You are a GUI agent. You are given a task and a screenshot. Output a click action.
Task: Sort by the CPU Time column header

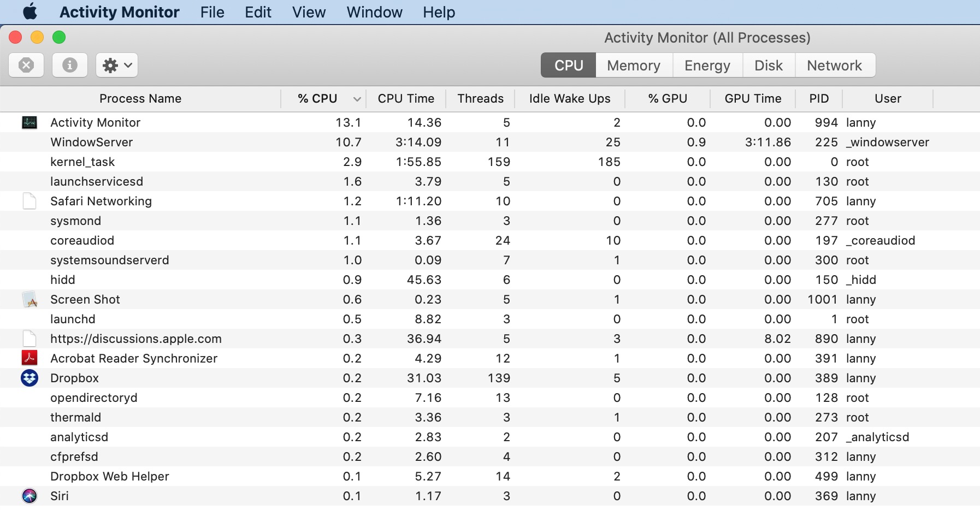coord(406,99)
